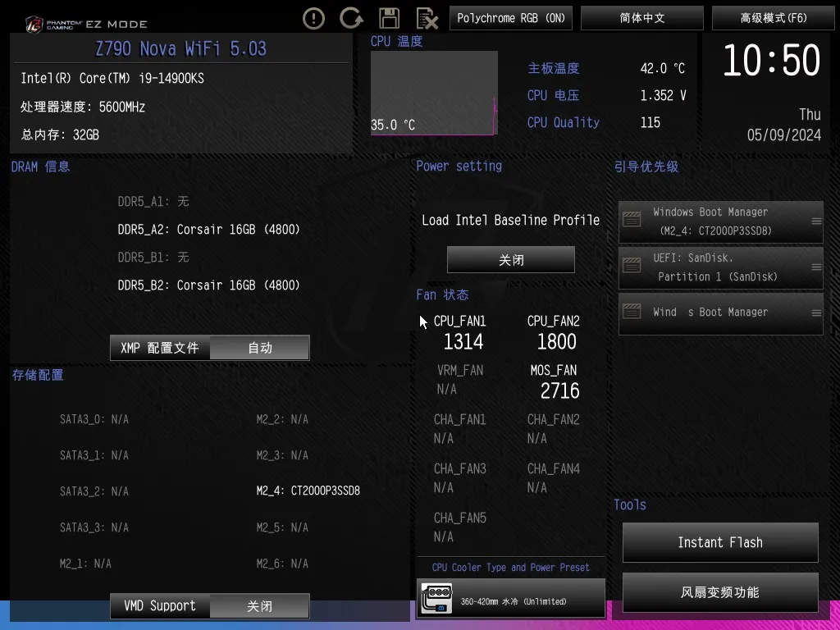Click the date 05/09/2024

tap(783, 135)
